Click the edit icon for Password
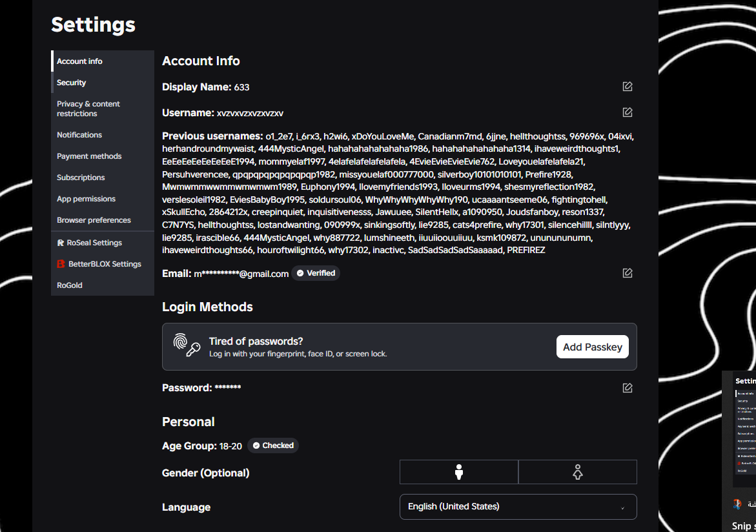 627,388
